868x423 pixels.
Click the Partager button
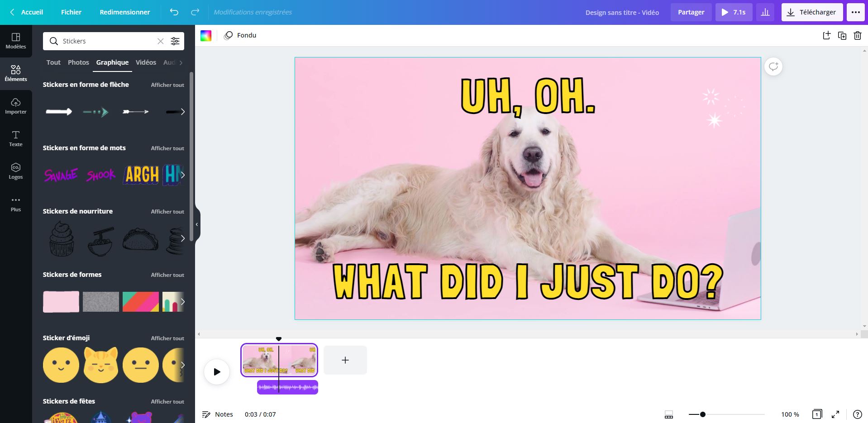click(691, 12)
